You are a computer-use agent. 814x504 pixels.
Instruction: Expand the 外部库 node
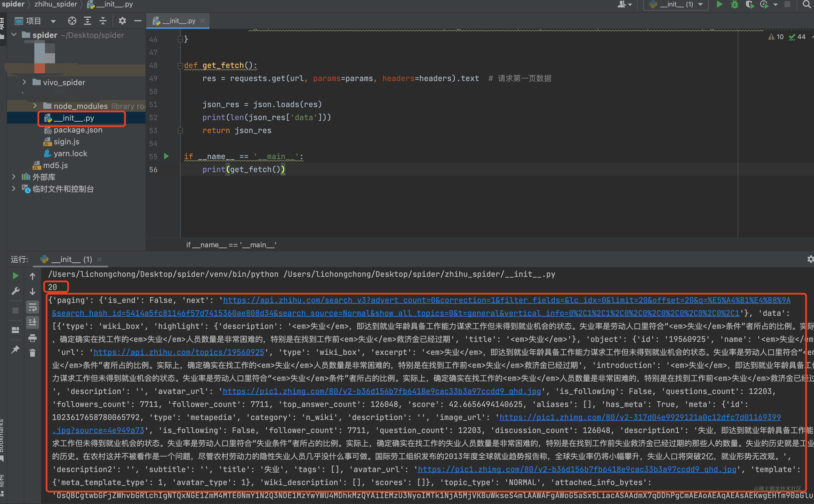(14, 177)
